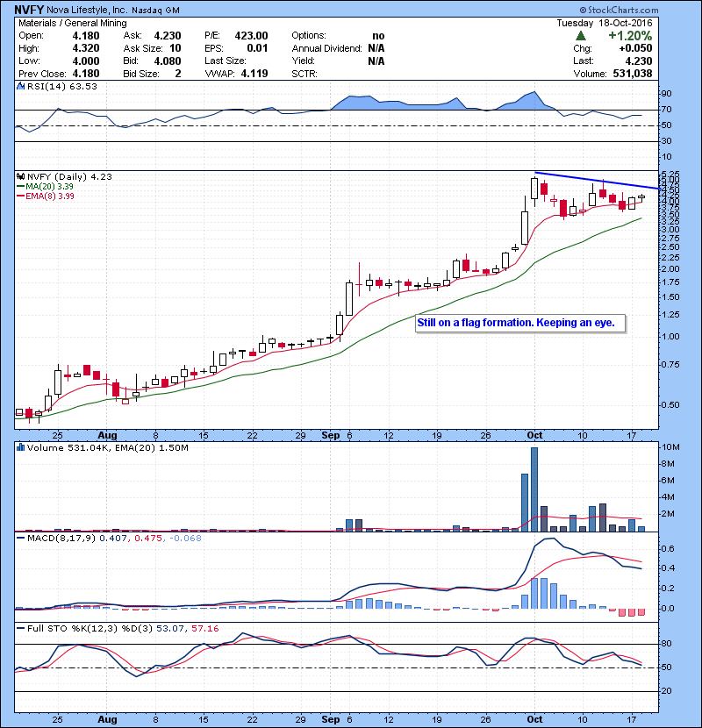
Task: Click the 1.00 price axis label
Action: (x=670, y=337)
